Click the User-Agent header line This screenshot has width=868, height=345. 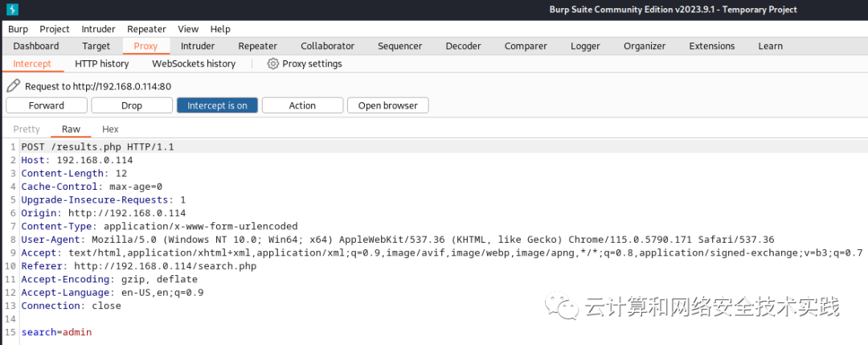(x=398, y=240)
